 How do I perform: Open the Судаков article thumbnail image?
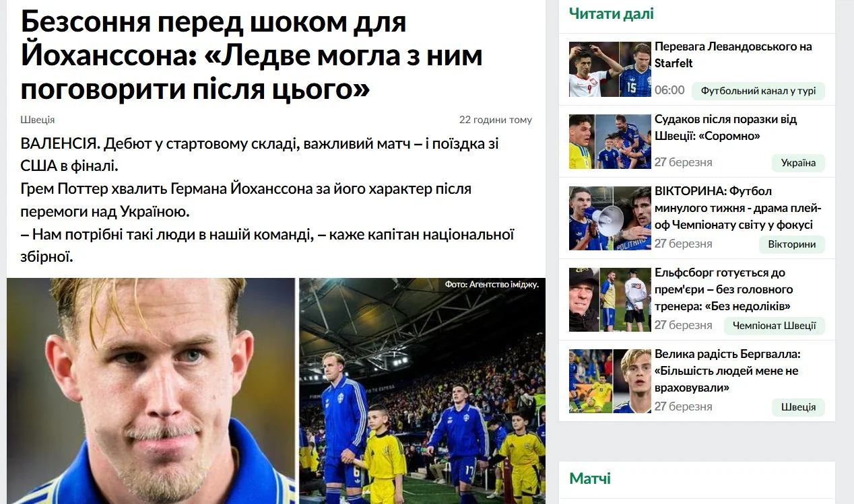[x=610, y=141]
